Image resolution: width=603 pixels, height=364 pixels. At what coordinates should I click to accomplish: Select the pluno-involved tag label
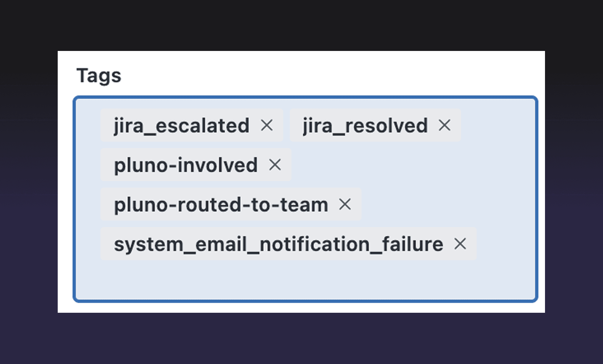pos(186,165)
